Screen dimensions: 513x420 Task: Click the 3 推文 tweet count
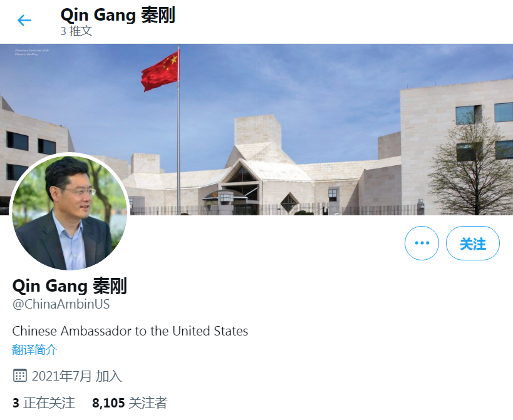click(x=76, y=31)
